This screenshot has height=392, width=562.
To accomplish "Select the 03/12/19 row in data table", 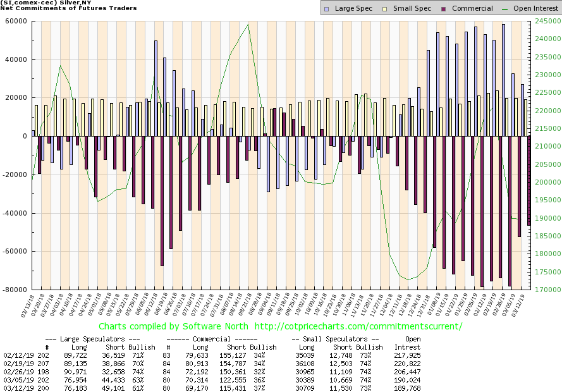I will 15,387.
